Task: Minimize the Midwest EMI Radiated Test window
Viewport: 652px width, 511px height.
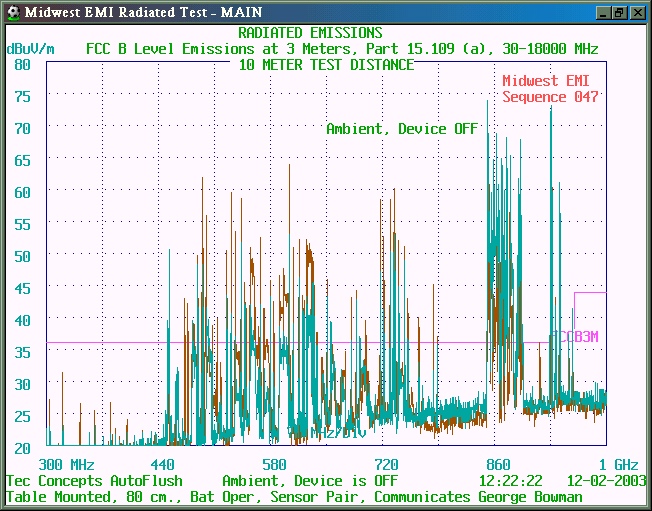Action: [x=603, y=12]
